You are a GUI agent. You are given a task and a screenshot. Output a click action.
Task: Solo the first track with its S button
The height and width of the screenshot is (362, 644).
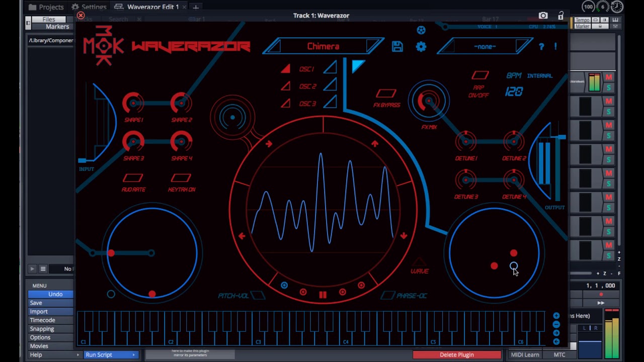609,88
